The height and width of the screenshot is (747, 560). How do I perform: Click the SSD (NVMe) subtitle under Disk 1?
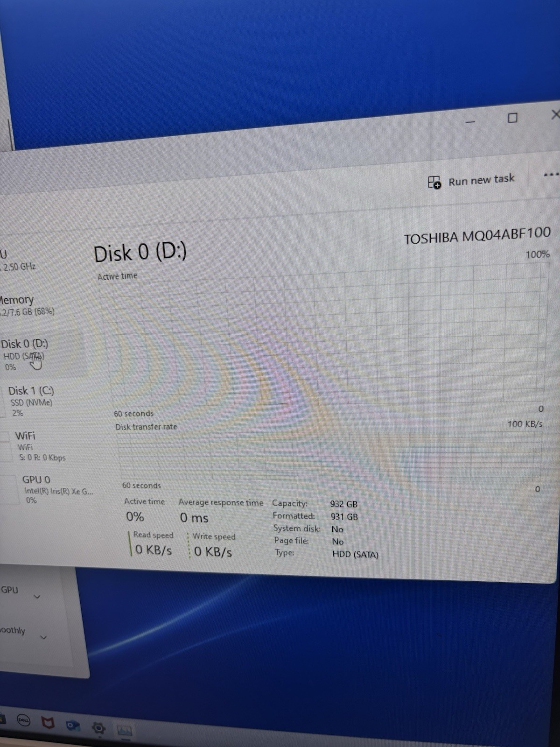(x=31, y=402)
